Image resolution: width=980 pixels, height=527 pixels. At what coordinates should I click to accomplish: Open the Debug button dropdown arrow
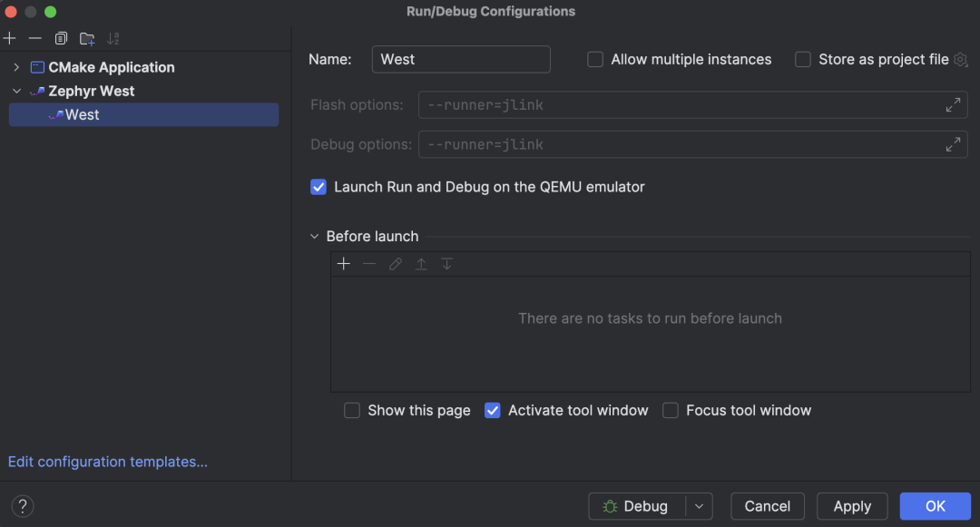[x=700, y=506]
